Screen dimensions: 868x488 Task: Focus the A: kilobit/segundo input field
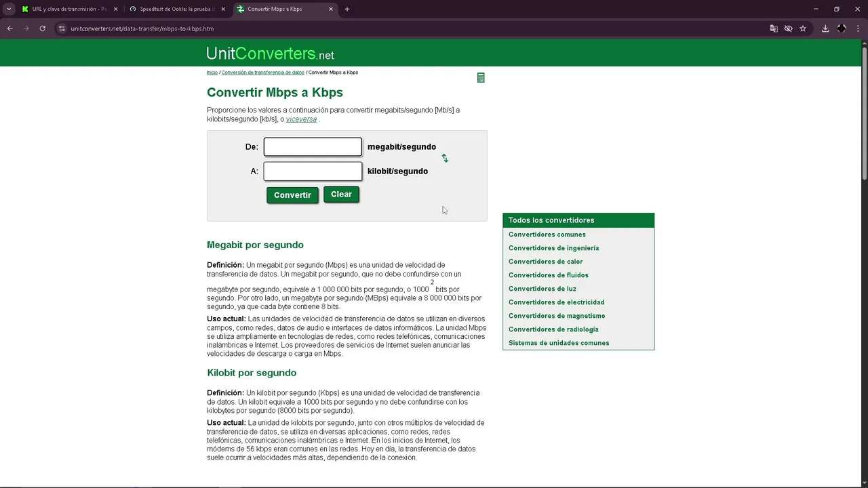pos(313,171)
